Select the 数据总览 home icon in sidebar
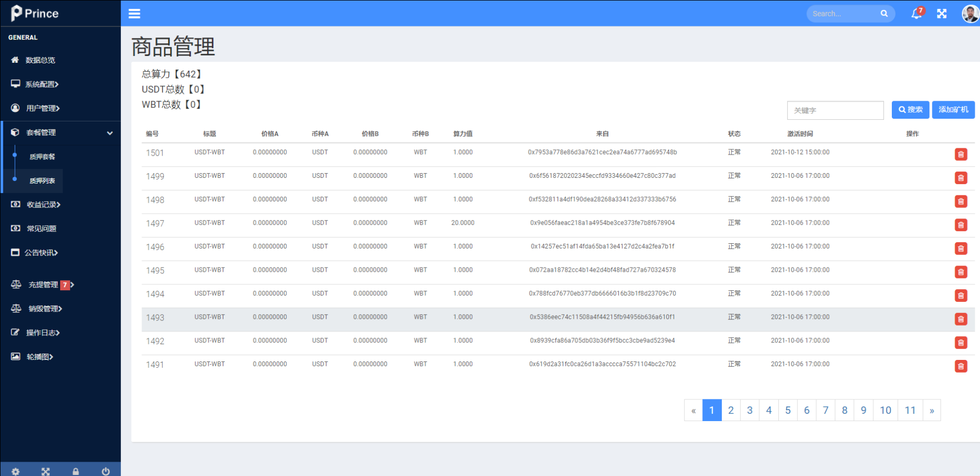This screenshot has height=476, width=980. pos(15,60)
